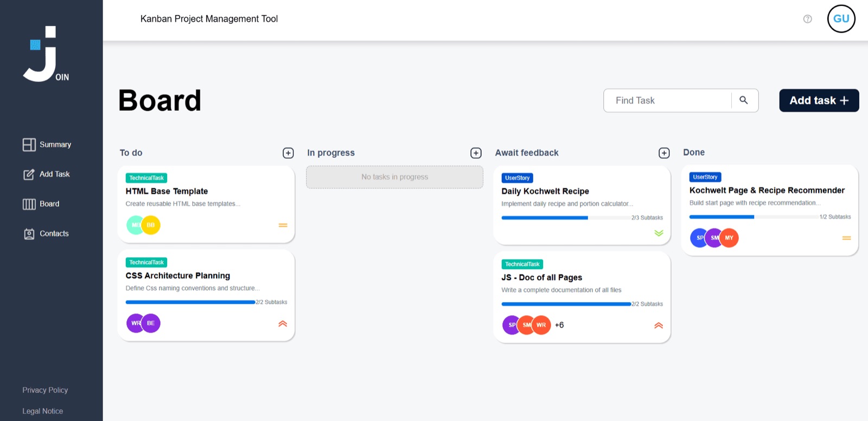Click subtask progress bar on JS - Doc card
Viewport: 868px width, 421px height.
coord(566,304)
